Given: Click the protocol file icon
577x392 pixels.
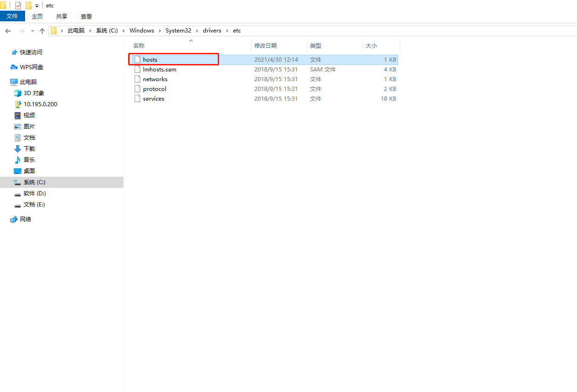Looking at the screenshot, I should [x=137, y=89].
